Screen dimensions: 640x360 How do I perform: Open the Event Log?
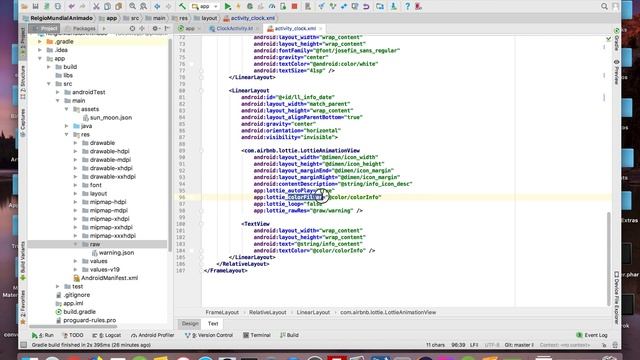tap(592, 335)
